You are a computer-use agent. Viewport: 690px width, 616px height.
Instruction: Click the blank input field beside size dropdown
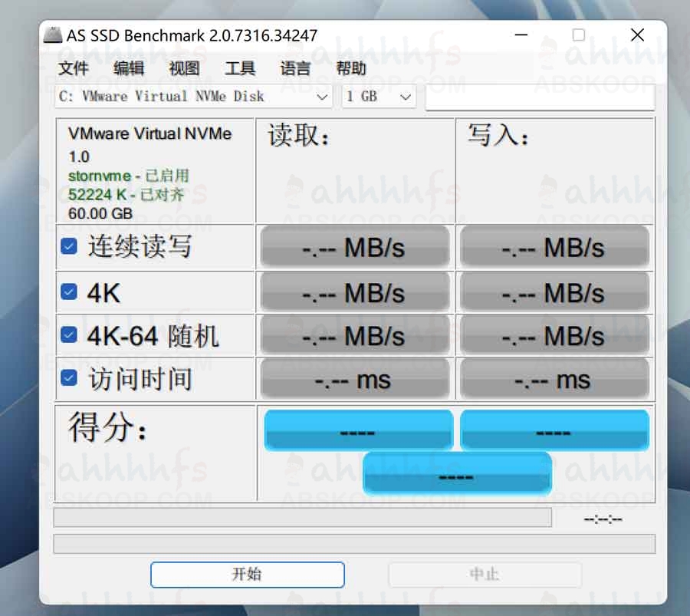[x=540, y=96]
